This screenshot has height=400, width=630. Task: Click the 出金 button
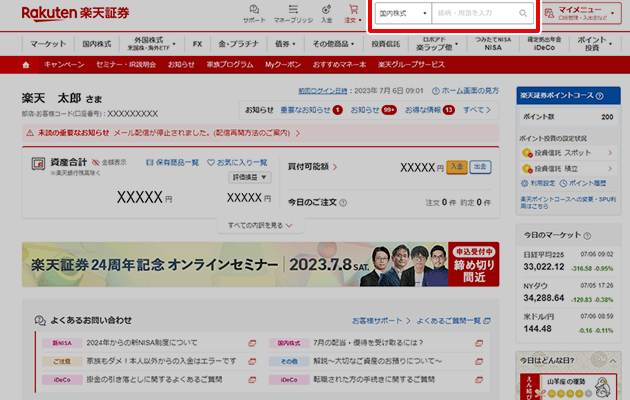pyautogui.click(x=480, y=166)
